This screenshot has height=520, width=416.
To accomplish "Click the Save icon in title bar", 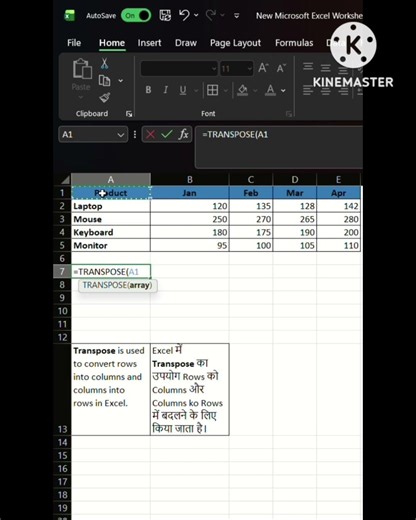I will tap(165, 15).
